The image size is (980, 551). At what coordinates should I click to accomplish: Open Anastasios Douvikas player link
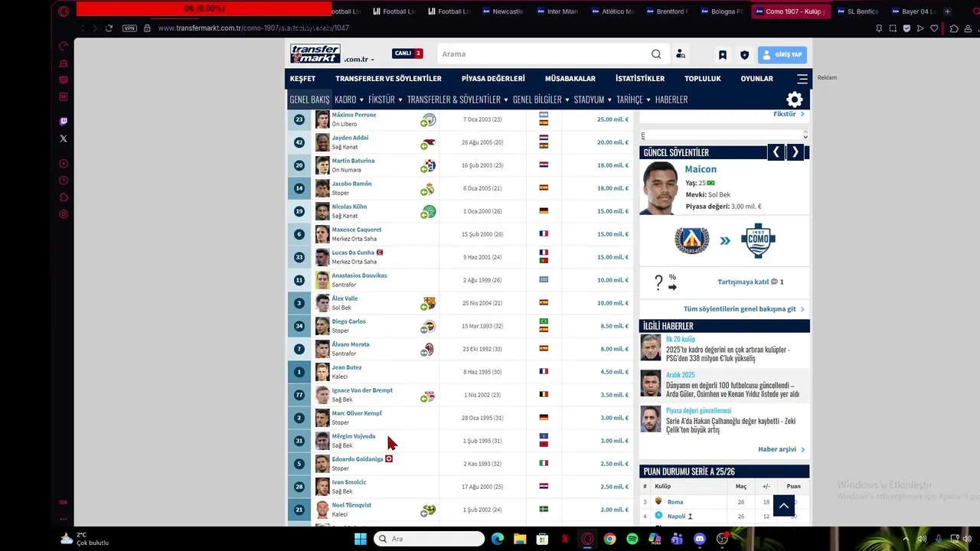(x=359, y=275)
